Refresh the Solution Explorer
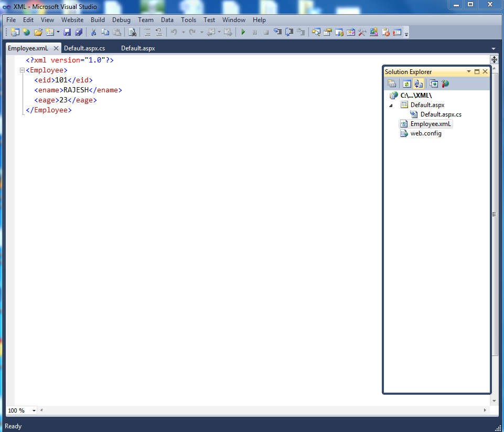504x432 pixels. click(406, 83)
